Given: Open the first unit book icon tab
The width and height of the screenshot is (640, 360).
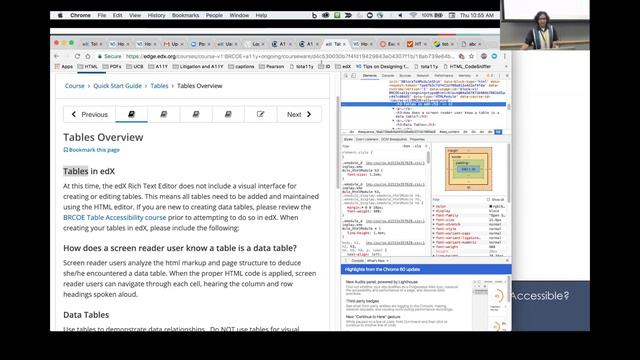Looking at the screenshot, I should [x=131, y=114].
